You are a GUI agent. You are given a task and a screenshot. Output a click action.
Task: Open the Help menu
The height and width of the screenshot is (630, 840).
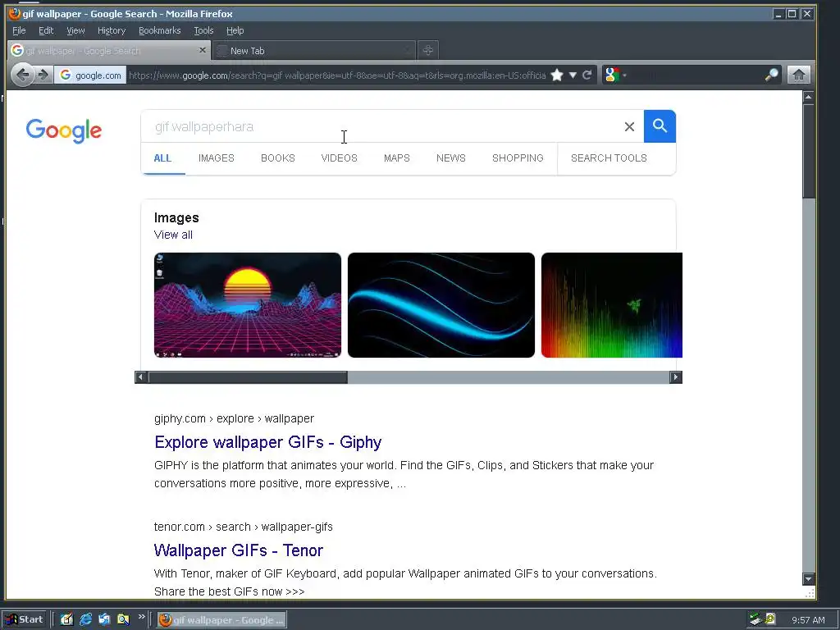pos(235,30)
